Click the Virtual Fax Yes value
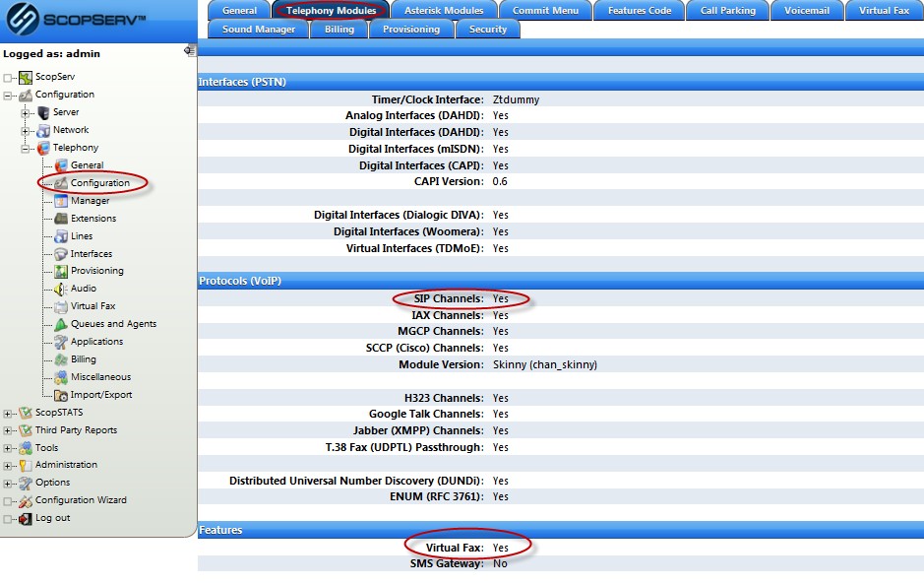924x585 pixels. point(500,548)
